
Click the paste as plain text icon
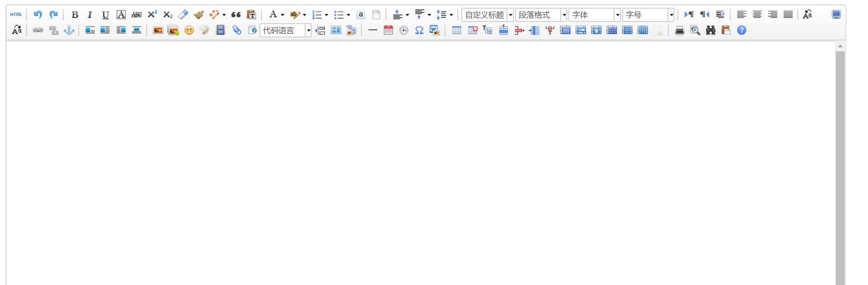(251, 15)
